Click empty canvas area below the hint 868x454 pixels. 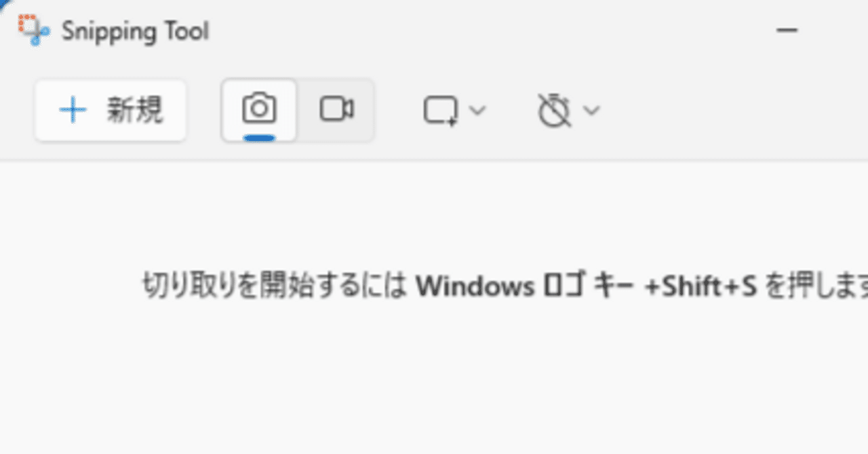click(x=434, y=379)
